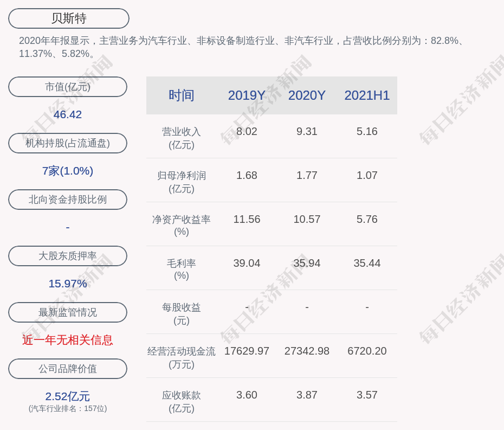The image size is (504, 430).
Task: Click the 时间 table header
Action: click(182, 95)
